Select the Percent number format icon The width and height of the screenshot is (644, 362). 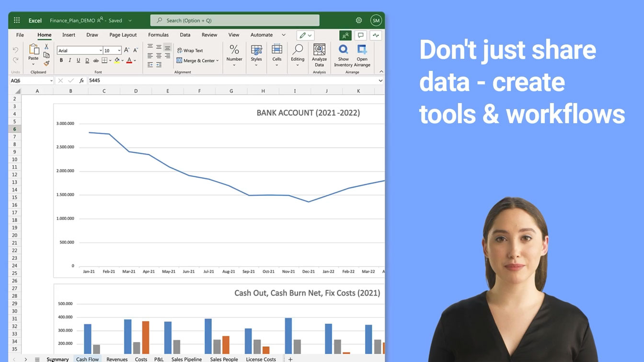(x=234, y=50)
